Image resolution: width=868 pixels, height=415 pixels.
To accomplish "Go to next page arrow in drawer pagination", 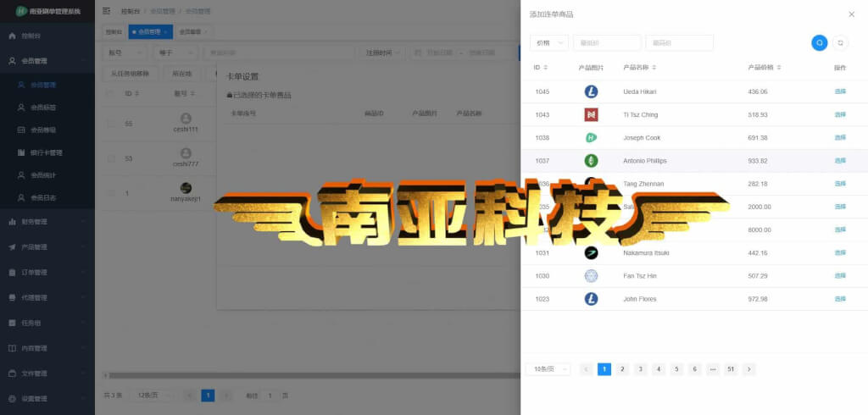I will pyautogui.click(x=749, y=369).
